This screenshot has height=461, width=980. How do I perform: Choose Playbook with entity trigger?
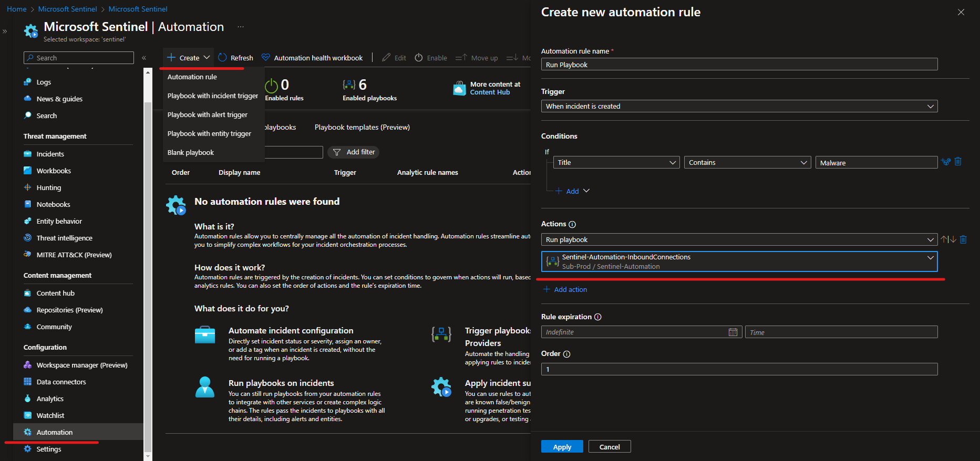[209, 133]
